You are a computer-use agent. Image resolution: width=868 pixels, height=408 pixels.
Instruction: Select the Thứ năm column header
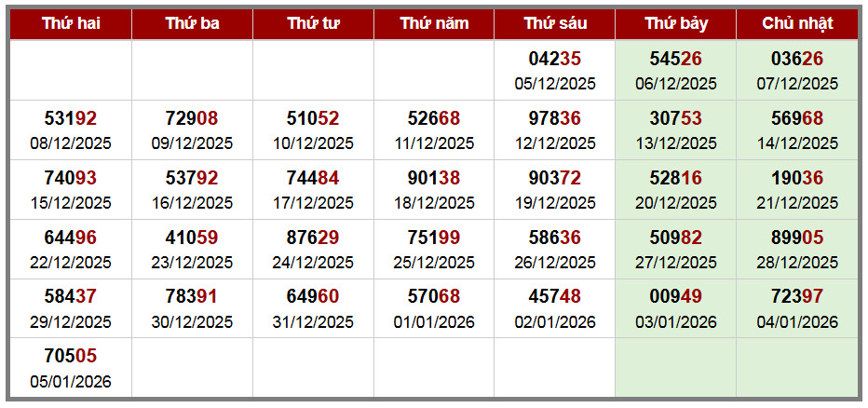pos(434,24)
